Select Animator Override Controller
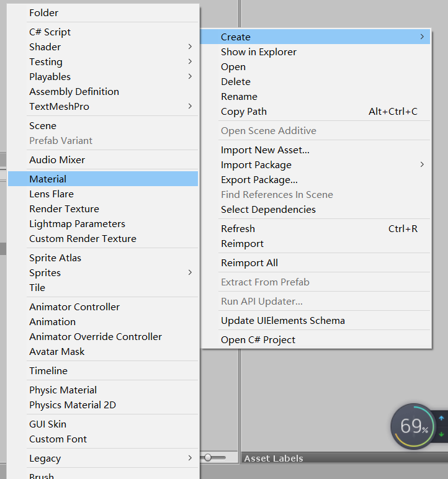 [103, 337]
